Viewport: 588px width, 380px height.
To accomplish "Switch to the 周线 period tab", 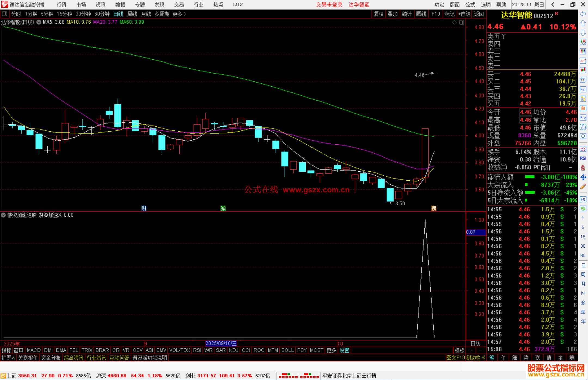I will click(x=132, y=14).
